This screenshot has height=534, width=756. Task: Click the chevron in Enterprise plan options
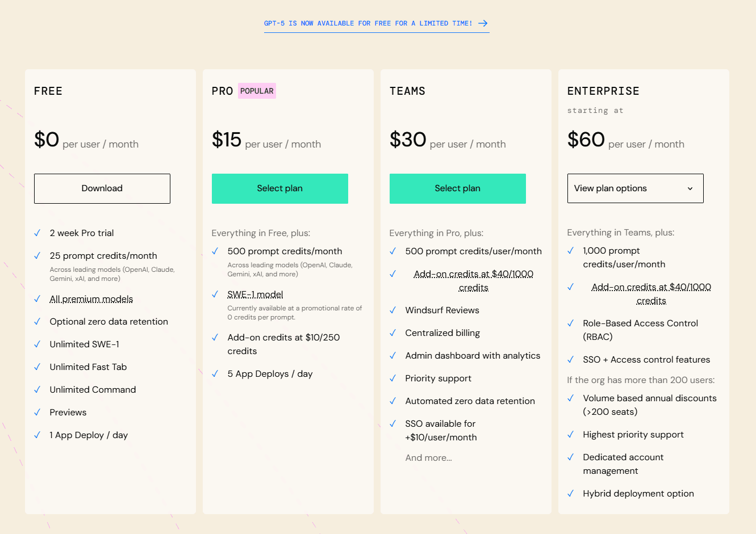pos(690,188)
